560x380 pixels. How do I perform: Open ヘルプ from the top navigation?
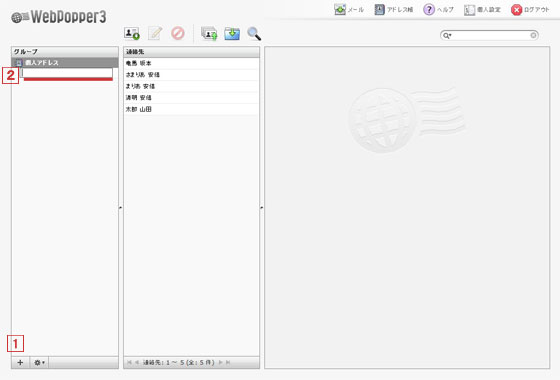[x=438, y=10]
